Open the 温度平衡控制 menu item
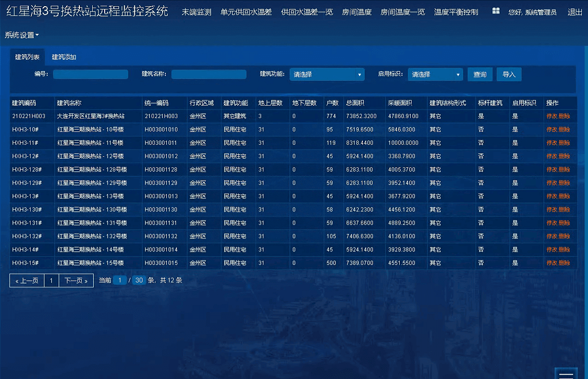588x379 pixels. 456,12
